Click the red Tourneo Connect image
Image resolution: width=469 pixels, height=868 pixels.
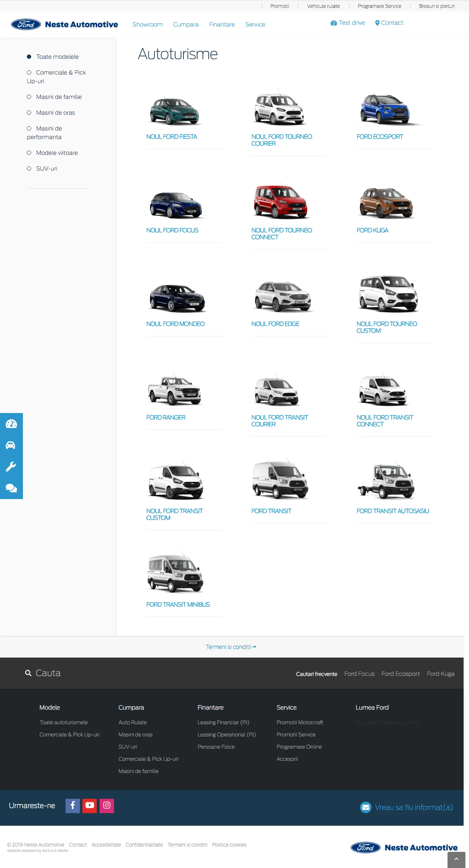click(x=281, y=202)
